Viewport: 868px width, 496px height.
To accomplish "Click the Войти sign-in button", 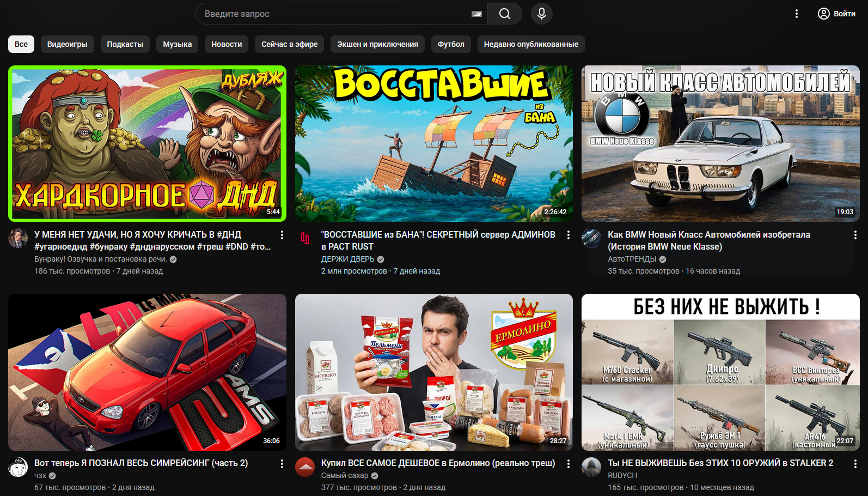I will [837, 14].
